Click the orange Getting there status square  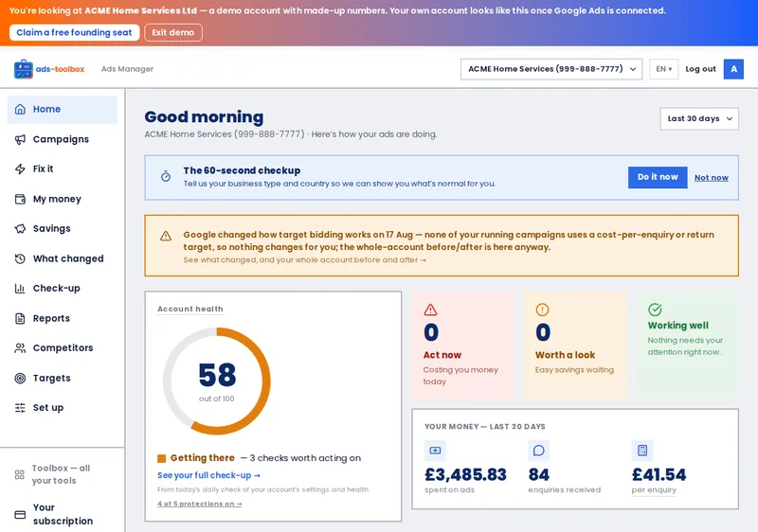[161, 458]
